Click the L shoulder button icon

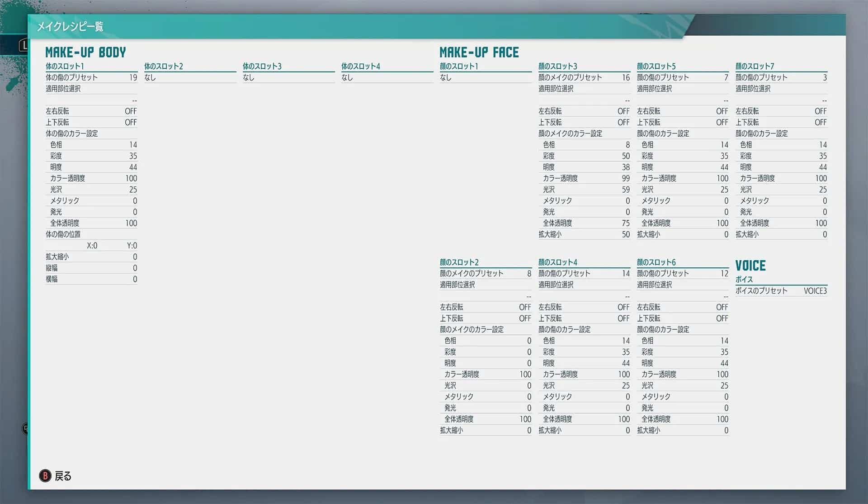coord(23,45)
